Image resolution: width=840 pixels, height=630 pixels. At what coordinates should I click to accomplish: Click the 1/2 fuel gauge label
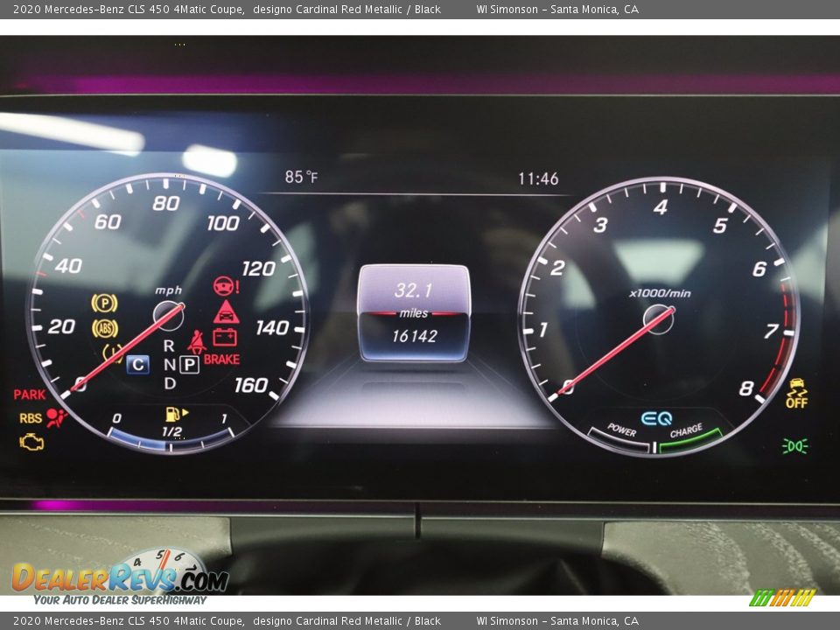click(x=172, y=431)
